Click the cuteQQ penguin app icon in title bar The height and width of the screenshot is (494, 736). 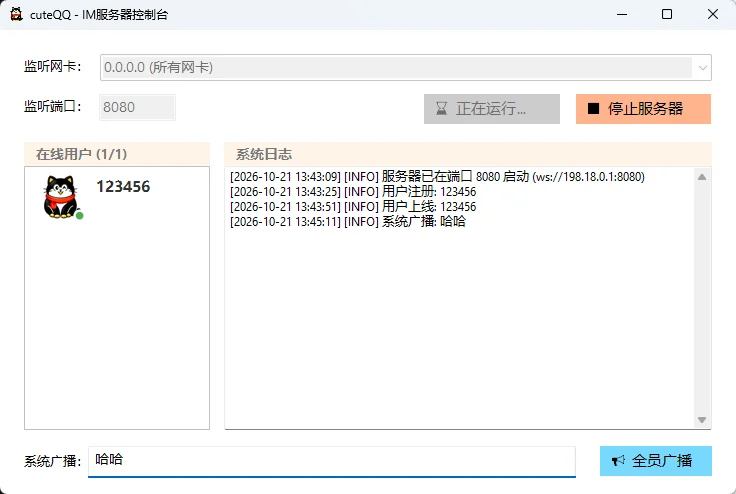click(16, 14)
